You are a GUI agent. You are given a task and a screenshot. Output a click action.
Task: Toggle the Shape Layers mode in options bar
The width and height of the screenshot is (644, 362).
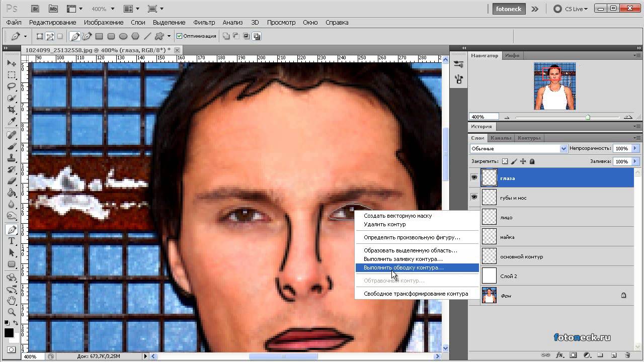pyautogui.click(x=40, y=36)
